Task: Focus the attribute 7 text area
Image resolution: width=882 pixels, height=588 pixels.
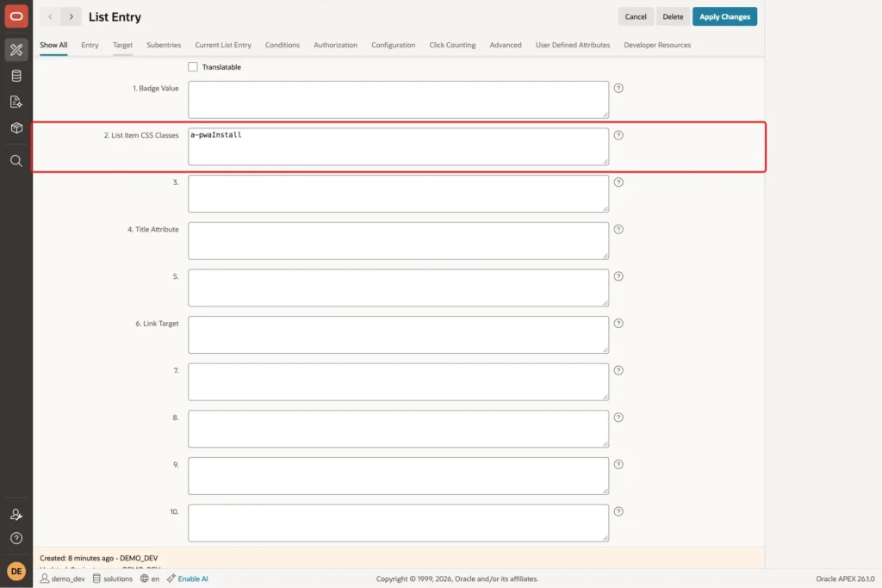Action: coord(398,382)
